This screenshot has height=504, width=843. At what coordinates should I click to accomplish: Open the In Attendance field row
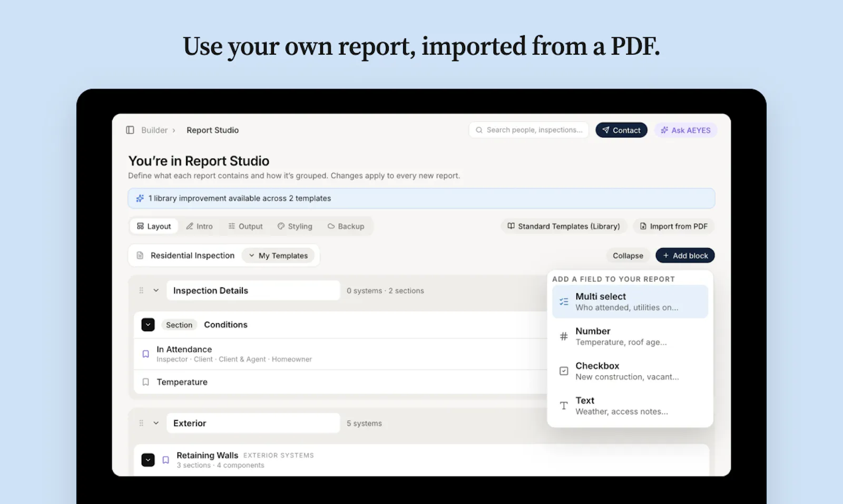[340, 354]
